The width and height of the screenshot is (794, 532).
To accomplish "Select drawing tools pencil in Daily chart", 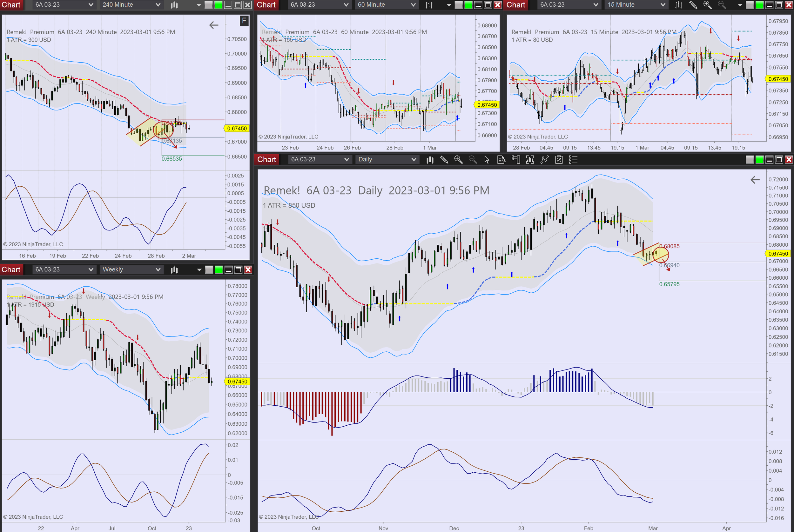I will pyautogui.click(x=444, y=159).
